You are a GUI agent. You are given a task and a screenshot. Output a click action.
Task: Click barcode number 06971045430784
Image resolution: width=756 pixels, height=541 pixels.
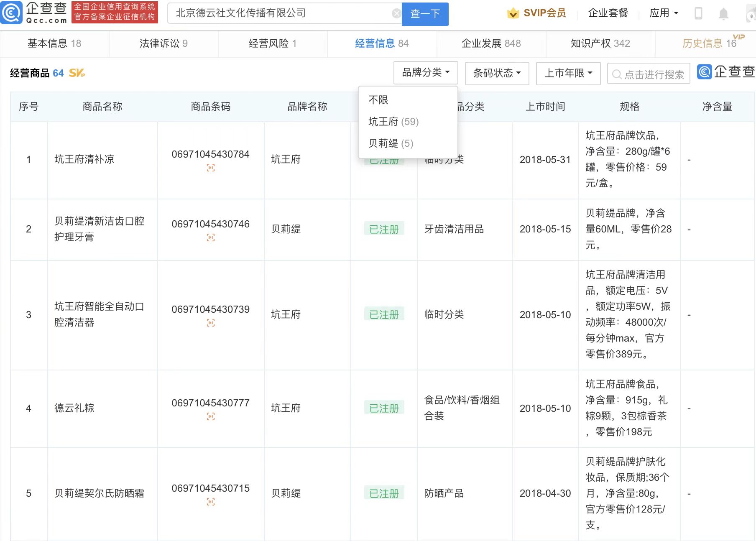click(211, 154)
